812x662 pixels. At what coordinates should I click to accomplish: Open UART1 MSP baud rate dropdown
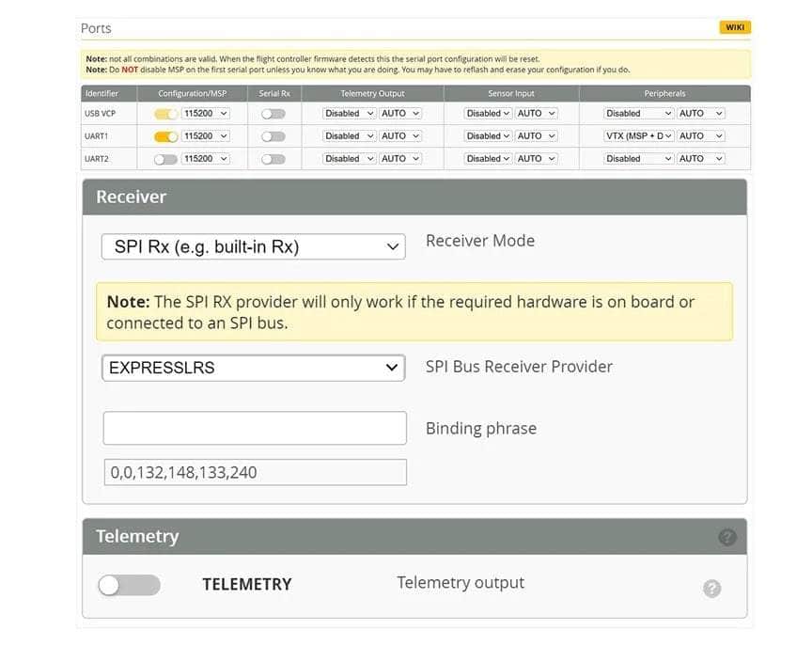pos(205,136)
